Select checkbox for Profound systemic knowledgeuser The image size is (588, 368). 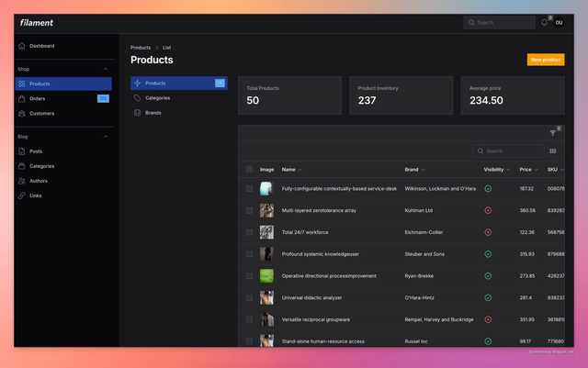[x=249, y=254]
